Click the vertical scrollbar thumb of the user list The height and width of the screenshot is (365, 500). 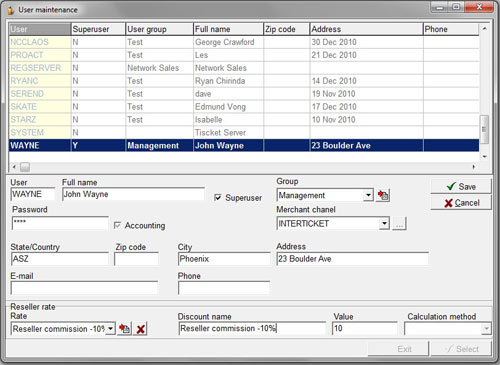click(484, 129)
